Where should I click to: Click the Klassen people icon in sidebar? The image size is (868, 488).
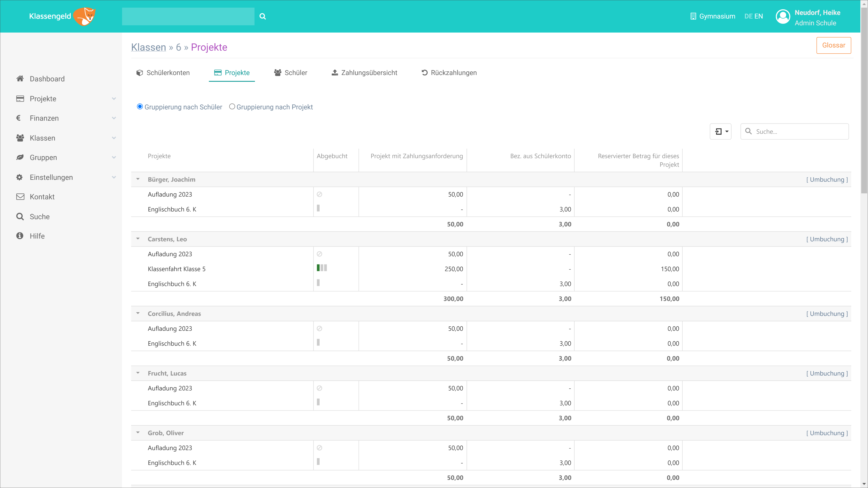click(x=20, y=138)
